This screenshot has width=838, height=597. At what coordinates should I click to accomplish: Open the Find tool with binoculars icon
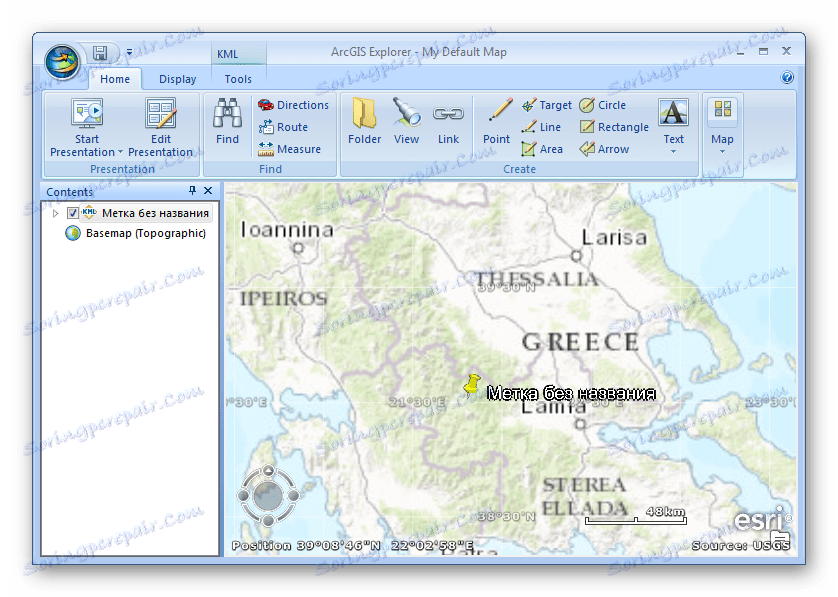pyautogui.click(x=226, y=120)
